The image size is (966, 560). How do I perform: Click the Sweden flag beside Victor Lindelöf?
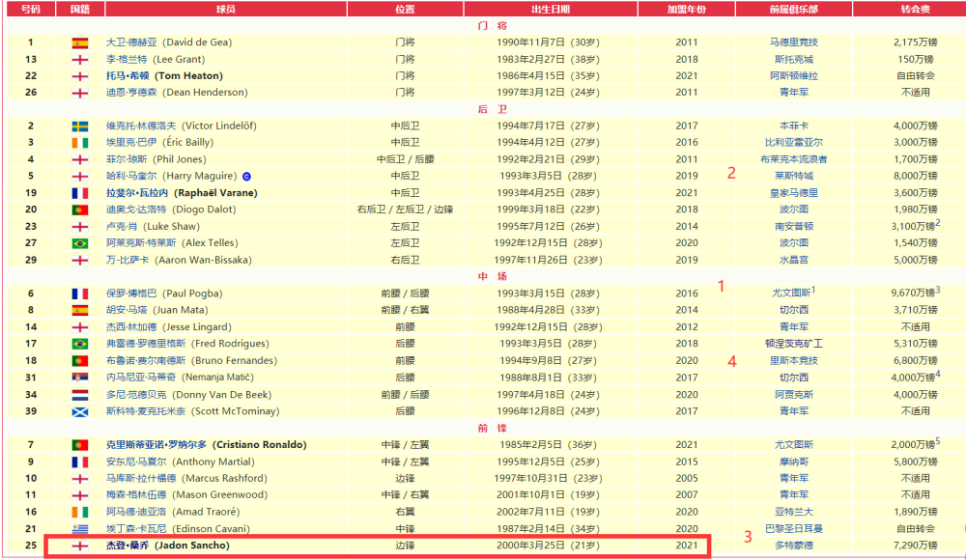(80, 126)
